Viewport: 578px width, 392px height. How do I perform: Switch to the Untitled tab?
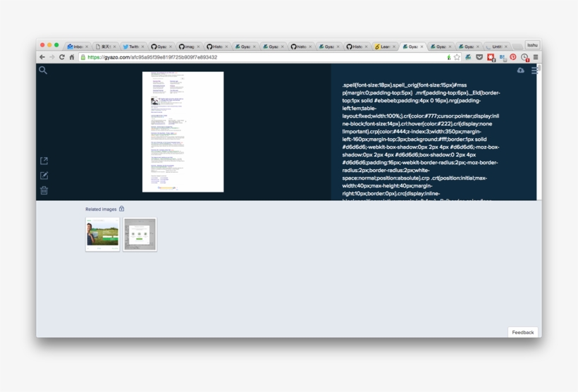coord(496,47)
